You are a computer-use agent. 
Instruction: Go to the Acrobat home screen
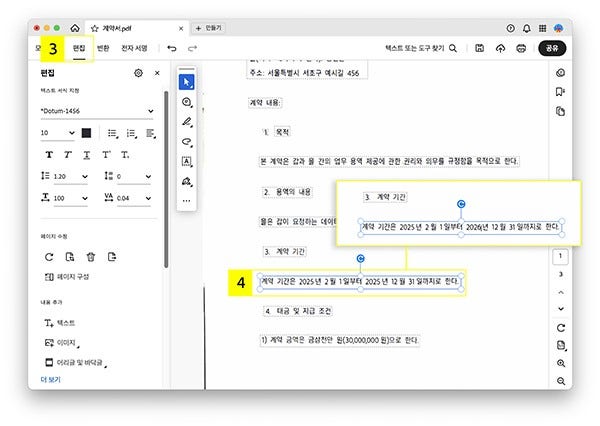coord(75,28)
